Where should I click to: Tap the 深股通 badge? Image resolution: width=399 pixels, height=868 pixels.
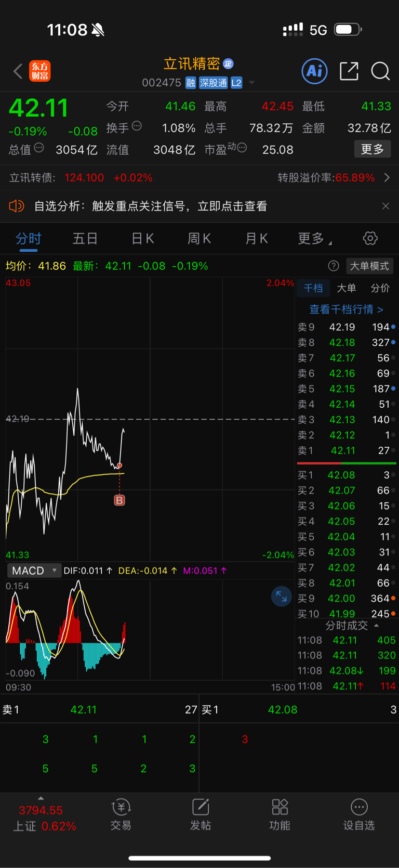click(x=214, y=83)
